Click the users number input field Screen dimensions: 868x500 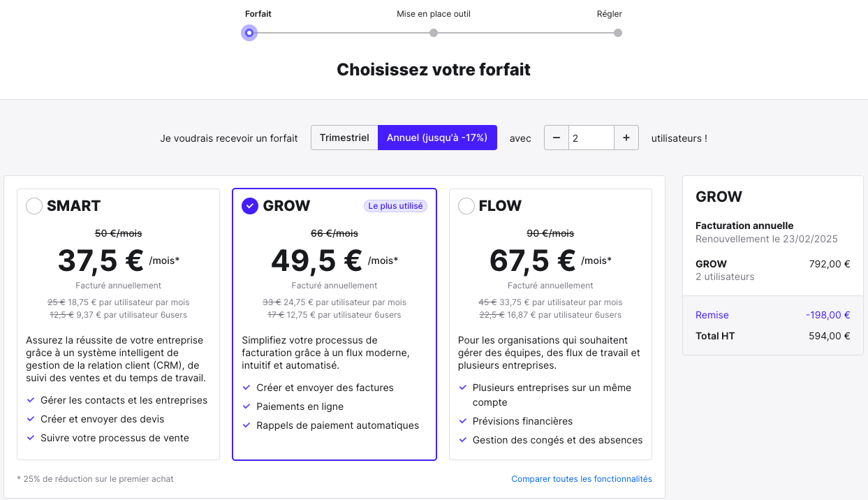[591, 138]
